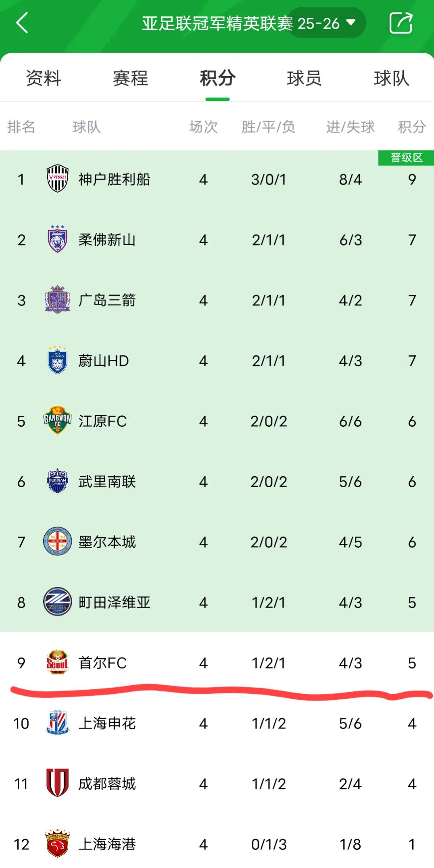Tap the 上海海港 team row

tap(217, 844)
